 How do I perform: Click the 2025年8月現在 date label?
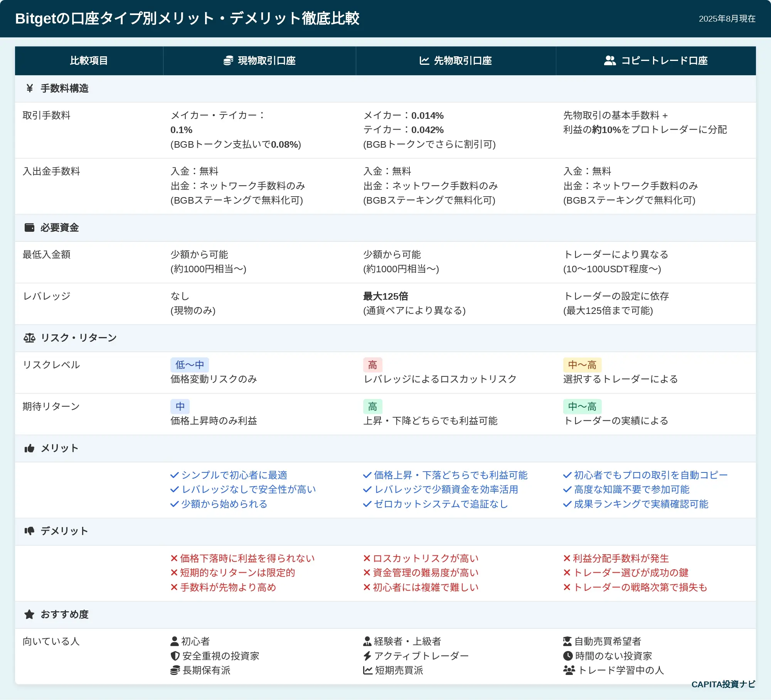click(727, 19)
